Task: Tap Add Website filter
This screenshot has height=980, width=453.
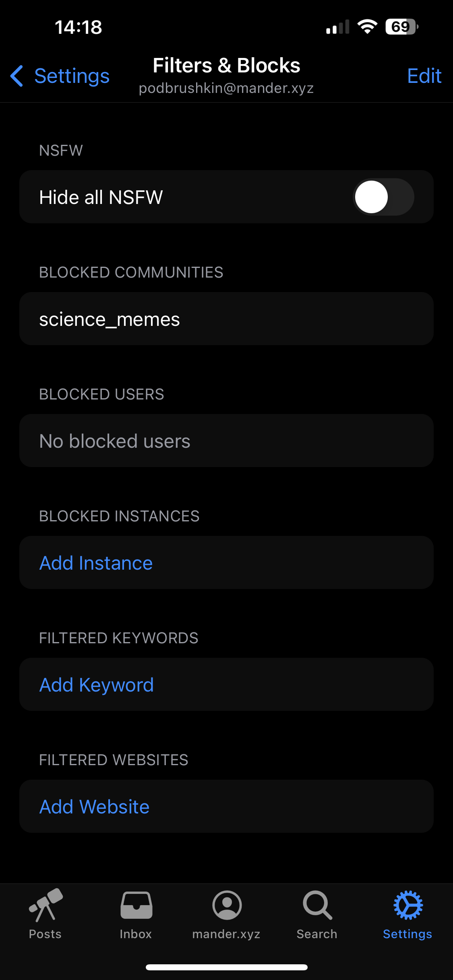Action: pyautogui.click(x=95, y=807)
